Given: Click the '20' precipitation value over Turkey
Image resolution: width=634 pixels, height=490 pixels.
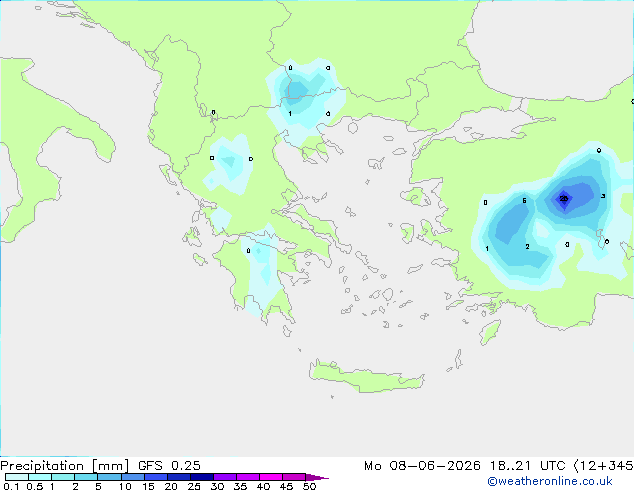Looking at the screenshot, I should click(x=564, y=199).
